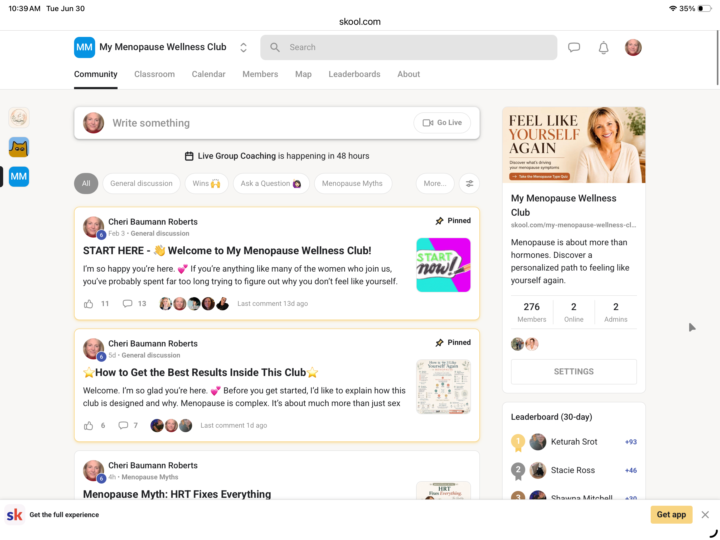Open the cat group icon in sidebar
The width and height of the screenshot is (720, 540).
(x=19, y=147)
